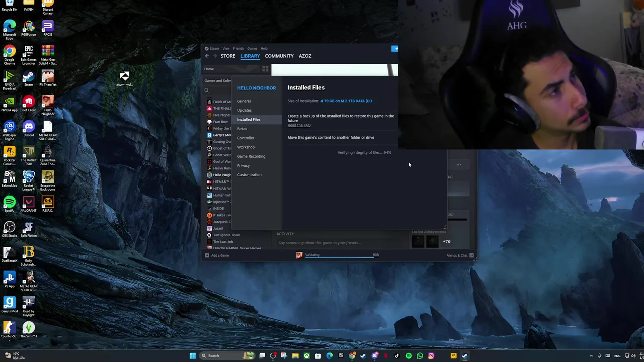This screenshot has width=644, height=362.
Task: Click Home in the Steam library
Action: pos(209,69)
